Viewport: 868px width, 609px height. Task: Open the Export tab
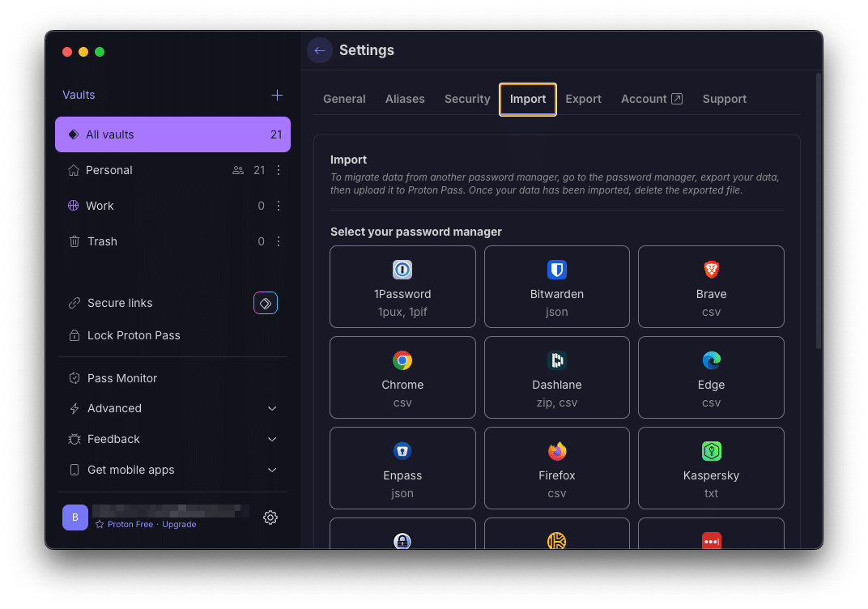click(583, 99)
